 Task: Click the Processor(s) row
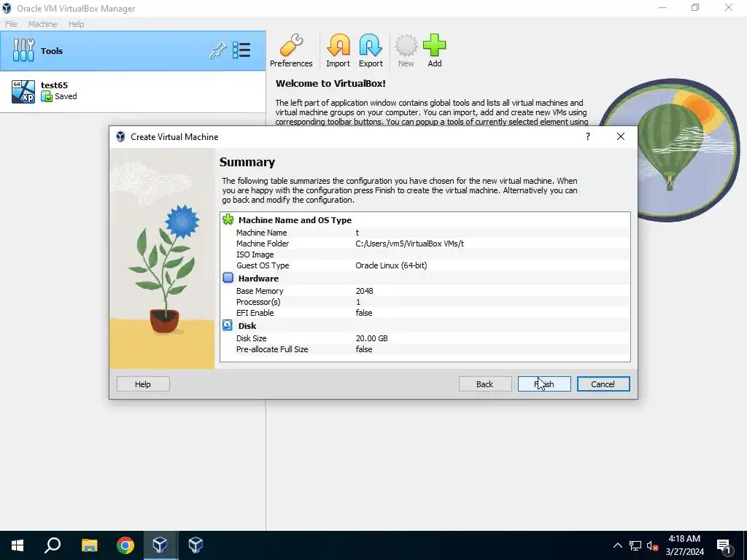point(425,302)
